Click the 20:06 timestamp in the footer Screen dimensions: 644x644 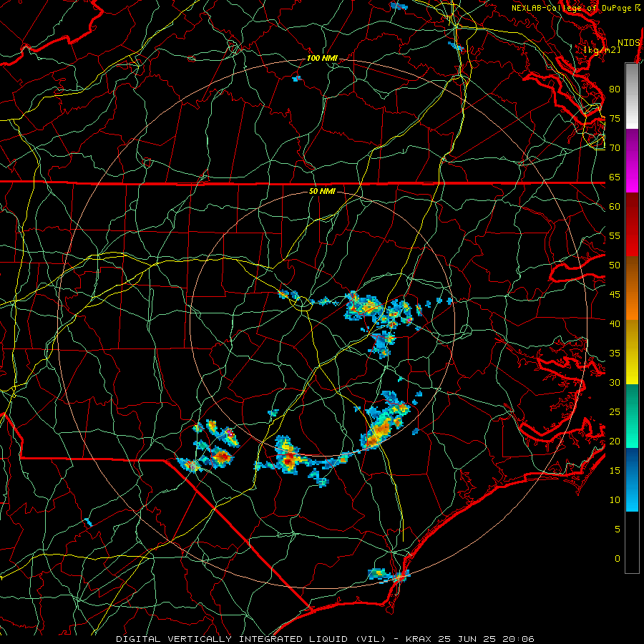tap(518, 639)
